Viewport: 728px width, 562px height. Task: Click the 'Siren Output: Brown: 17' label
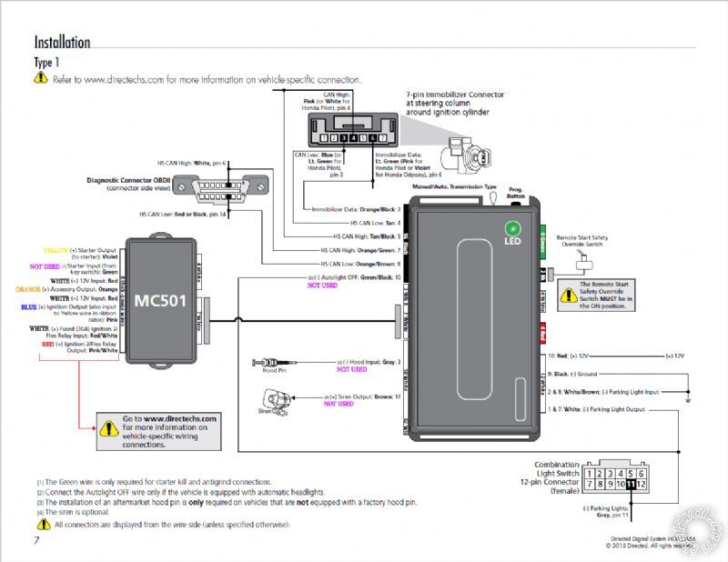(362, 396)
